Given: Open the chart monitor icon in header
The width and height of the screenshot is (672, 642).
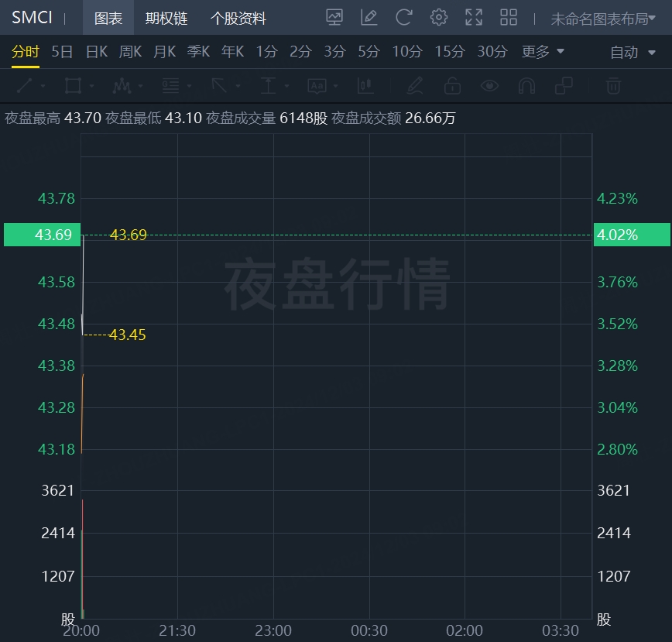Looking at the screenshot, I should (334, 18).
